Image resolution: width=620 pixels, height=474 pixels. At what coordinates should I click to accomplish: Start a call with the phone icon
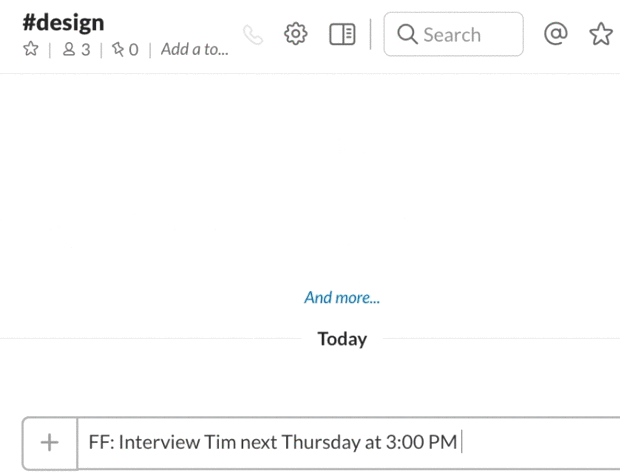pyautogui.click(x=253, y=35)
